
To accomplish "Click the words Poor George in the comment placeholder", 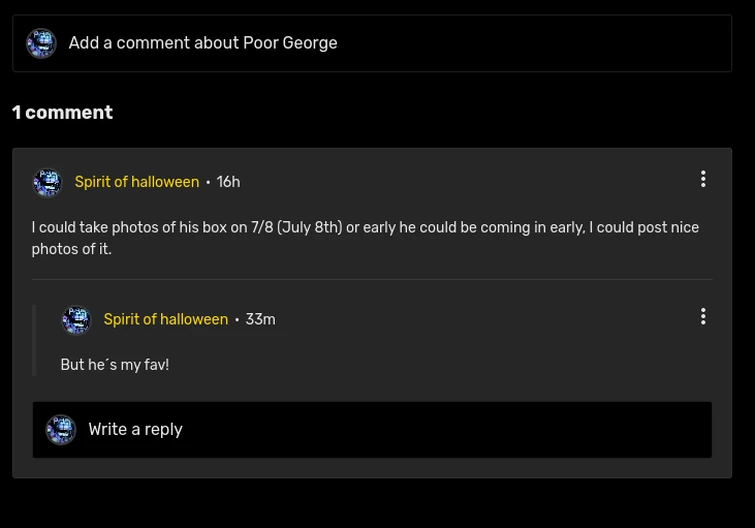I will pos(290,43).
